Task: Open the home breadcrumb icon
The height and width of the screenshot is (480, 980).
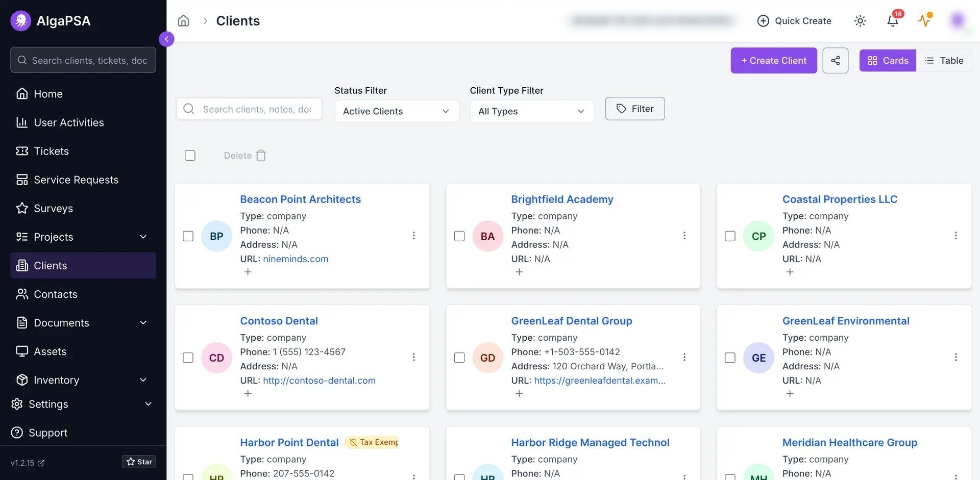Action: point(183,21)
